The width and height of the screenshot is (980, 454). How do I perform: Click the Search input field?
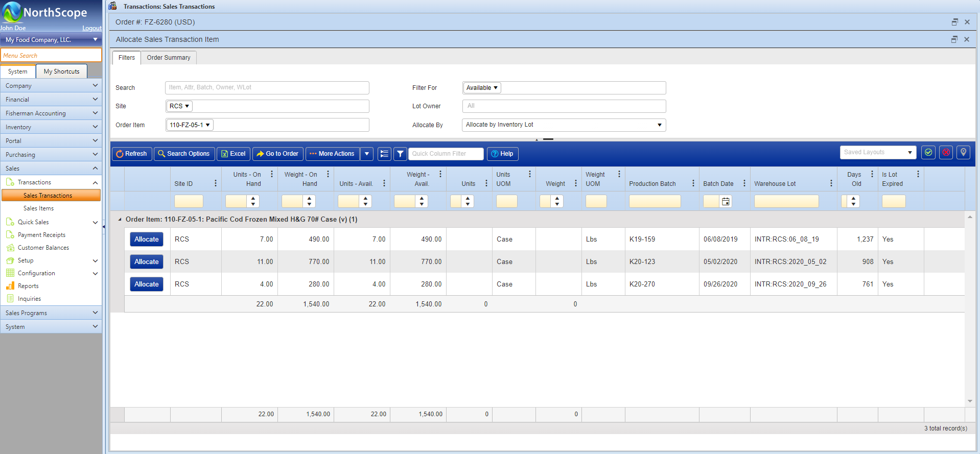point(267,88)
